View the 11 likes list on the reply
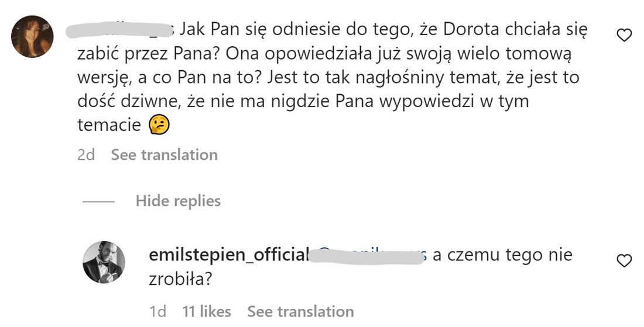 [207, 311]
